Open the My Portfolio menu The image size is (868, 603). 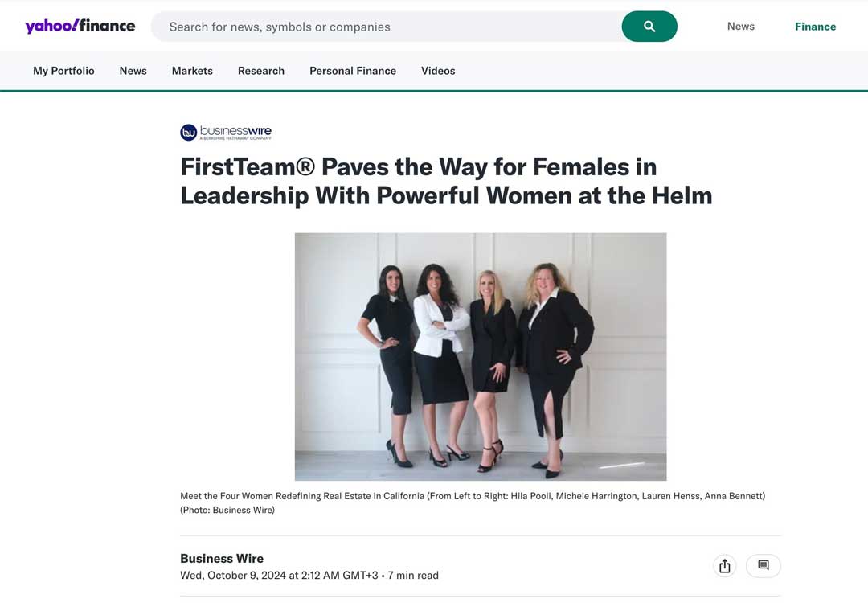pyautogui.click(x=63, y=71)
